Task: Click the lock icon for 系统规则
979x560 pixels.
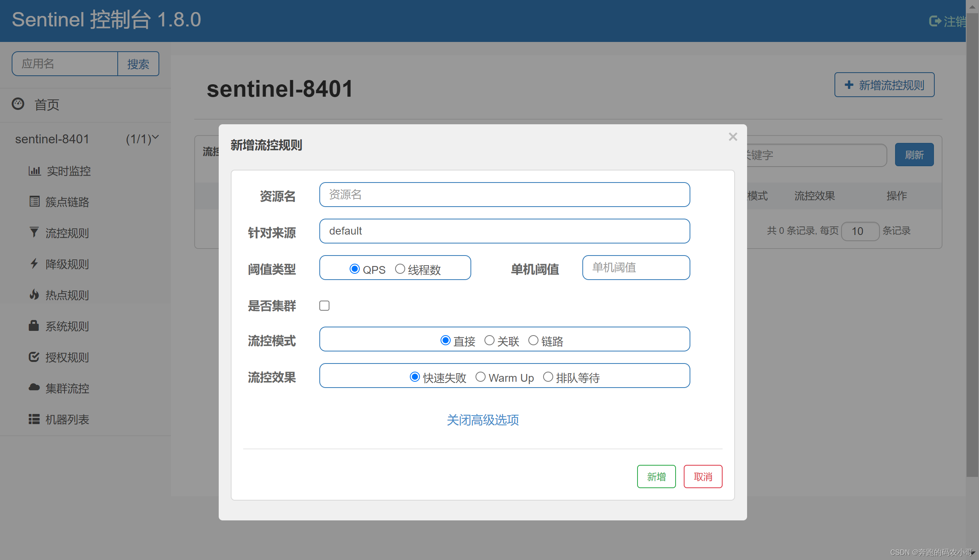Action: click(34, 325)
